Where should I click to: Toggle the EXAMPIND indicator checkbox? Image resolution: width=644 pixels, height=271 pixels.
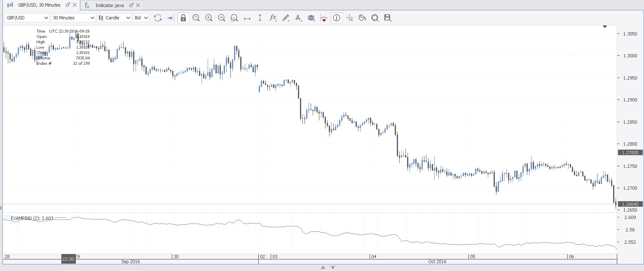click(7, 218)
